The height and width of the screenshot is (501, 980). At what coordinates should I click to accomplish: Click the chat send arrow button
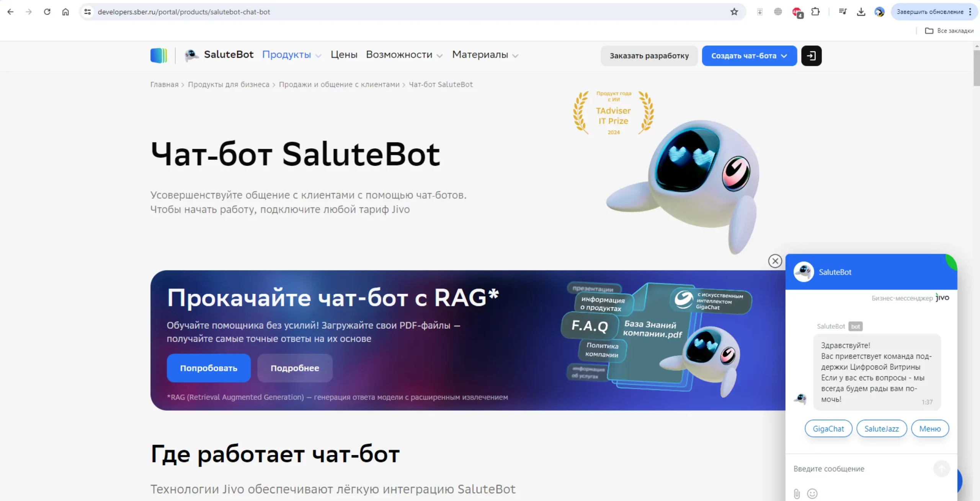point(941,468)
